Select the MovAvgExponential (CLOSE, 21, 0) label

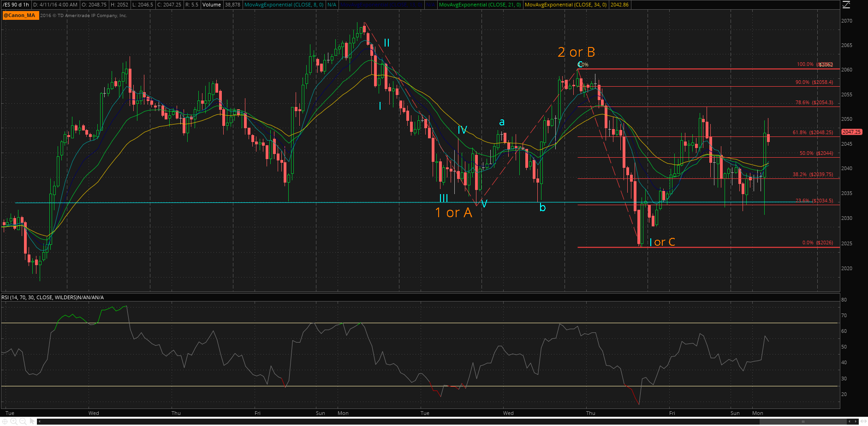coord(480,5)
